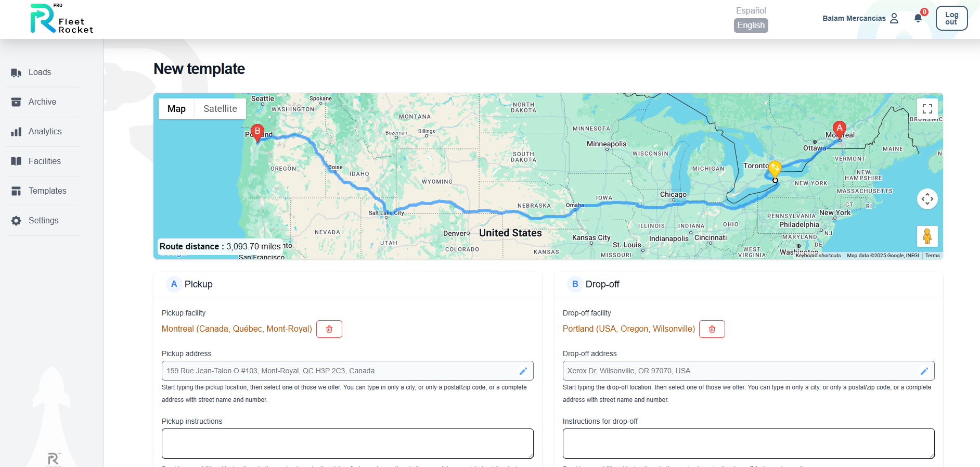Click the New template heading
This screenshot has width=980, height=467.
[199, 69]
